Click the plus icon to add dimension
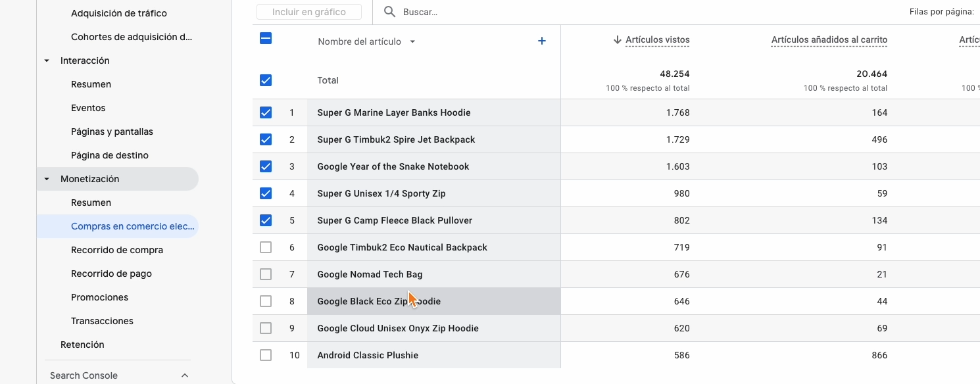The height and width of the screenshot is (384, 980). click(542, 41)
